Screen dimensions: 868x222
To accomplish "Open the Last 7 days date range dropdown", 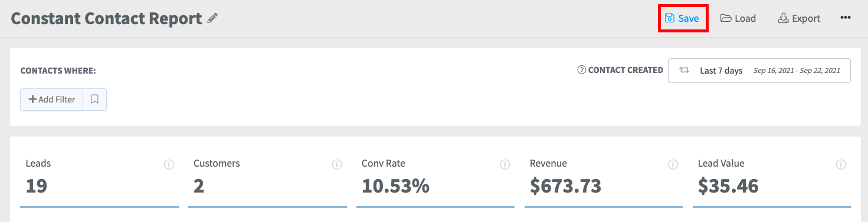I will click(759, 71).
